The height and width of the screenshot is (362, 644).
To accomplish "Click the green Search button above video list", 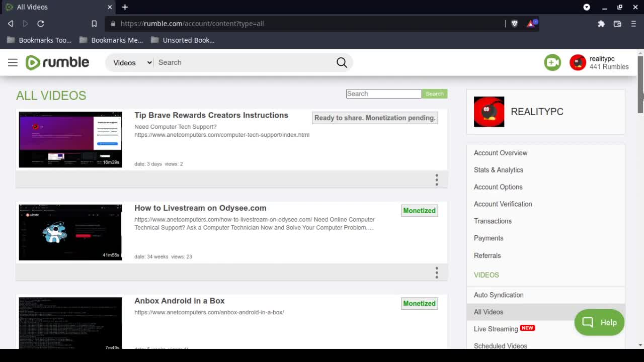I will point(435,94).
